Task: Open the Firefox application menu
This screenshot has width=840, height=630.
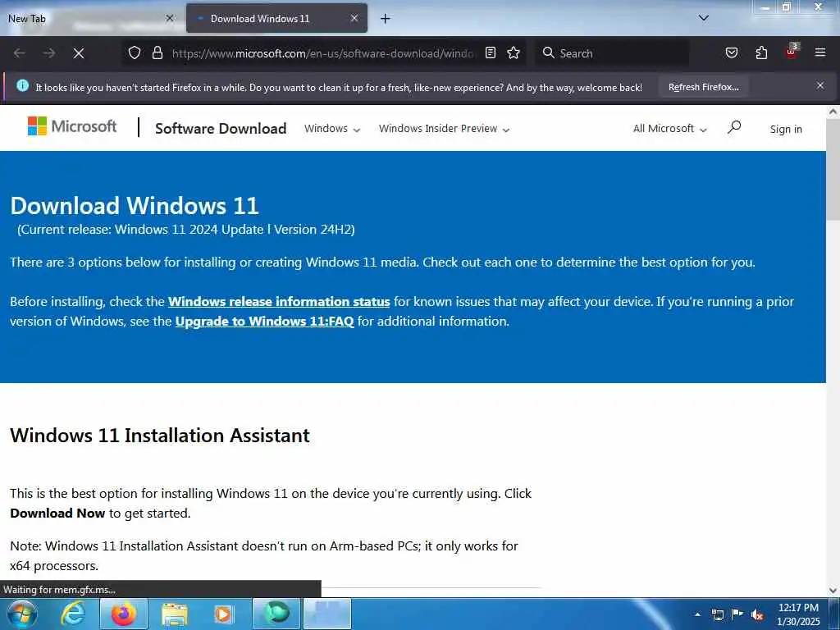Action: coord(820,53)
